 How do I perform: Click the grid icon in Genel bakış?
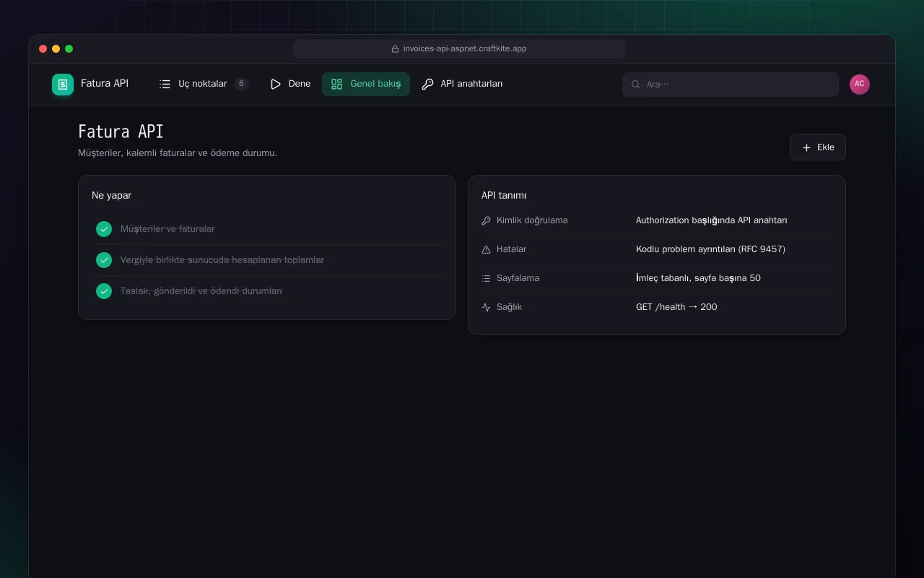coord(336,84)
